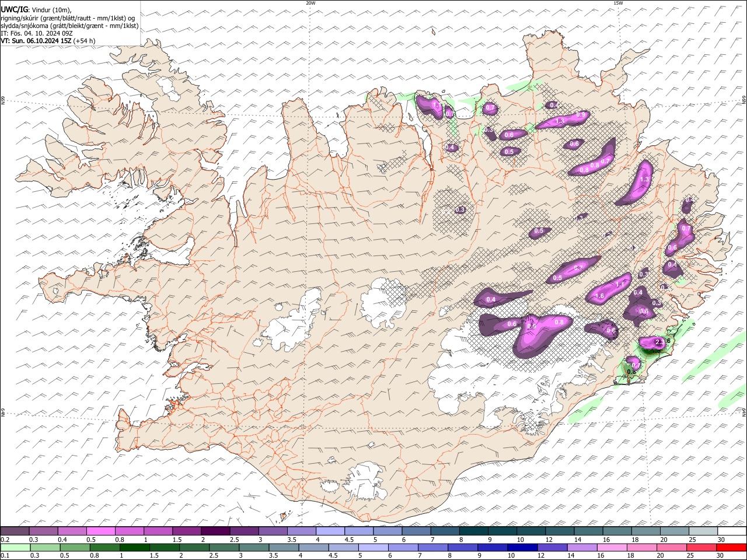Choose the darkest green 1 swatch in the green legend row

click(x=134, y=548)
